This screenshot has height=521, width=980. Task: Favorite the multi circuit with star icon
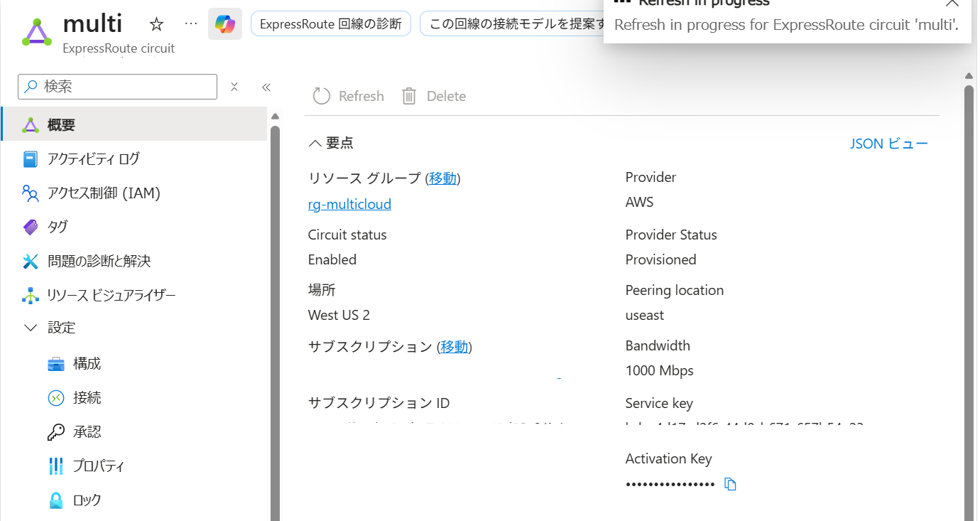pos(156,24)
